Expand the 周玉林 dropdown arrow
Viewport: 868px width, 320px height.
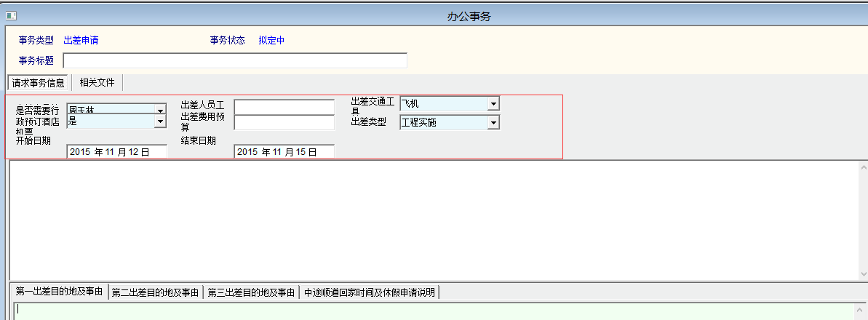[160, 110]
